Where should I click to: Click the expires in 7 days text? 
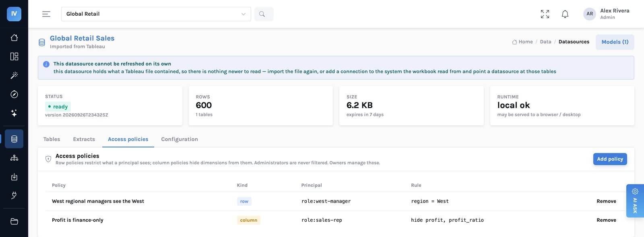click(365, 114)
